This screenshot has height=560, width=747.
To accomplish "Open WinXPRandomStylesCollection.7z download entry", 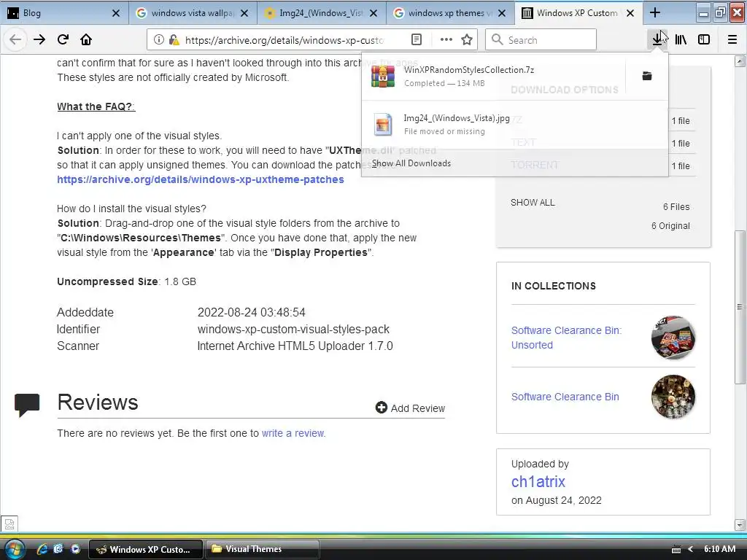I will [494, 76].
